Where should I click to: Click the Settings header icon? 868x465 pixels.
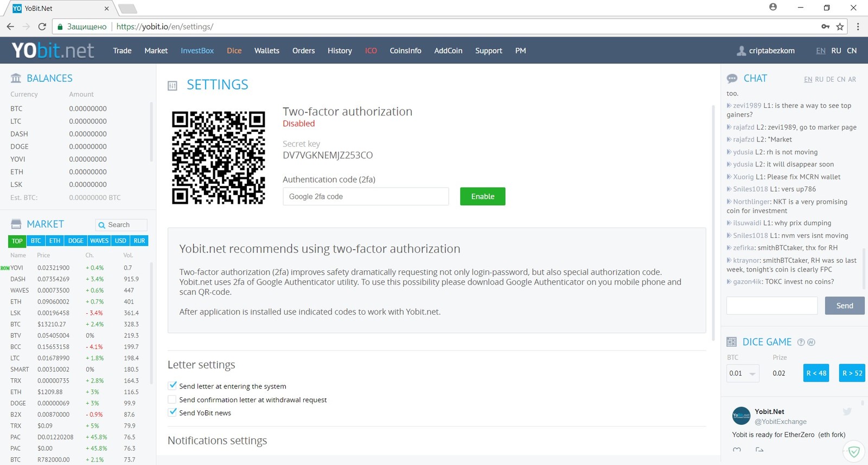pos(173,85)
